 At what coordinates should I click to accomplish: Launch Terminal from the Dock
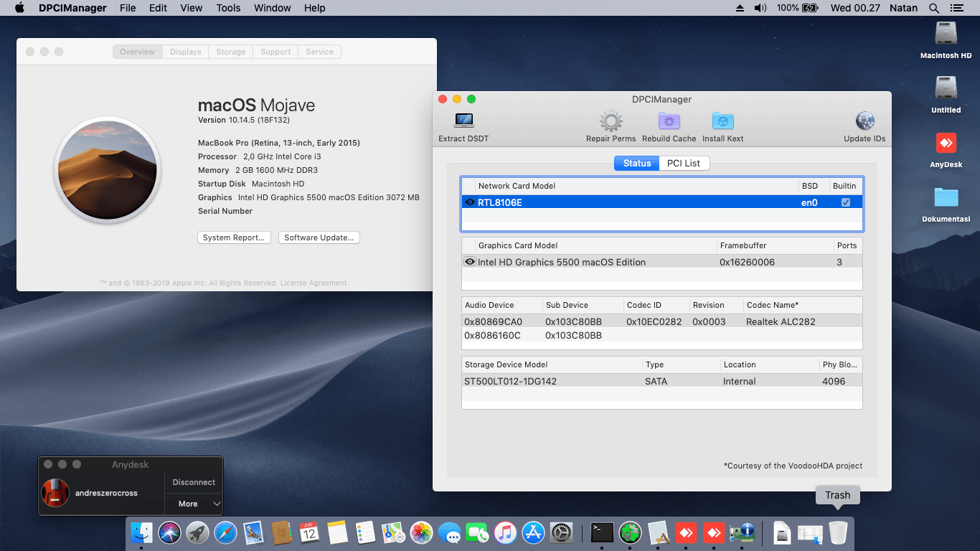[601, 533]
